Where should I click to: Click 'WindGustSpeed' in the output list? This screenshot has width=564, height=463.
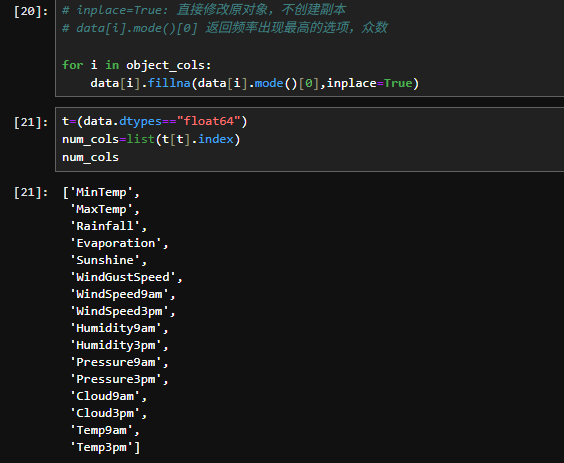pos(123,277)
